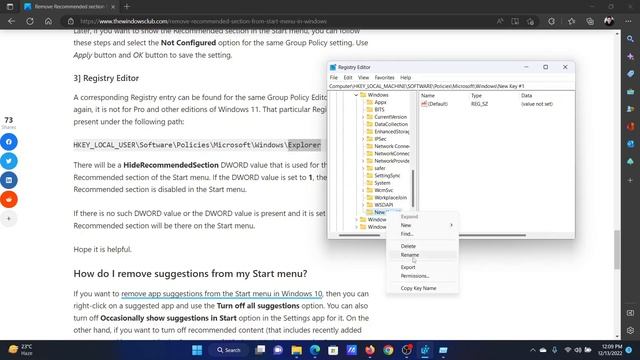Show more share options plus button
The width and height of the screenshot is (640, 360).
click(x=9, y=218)
